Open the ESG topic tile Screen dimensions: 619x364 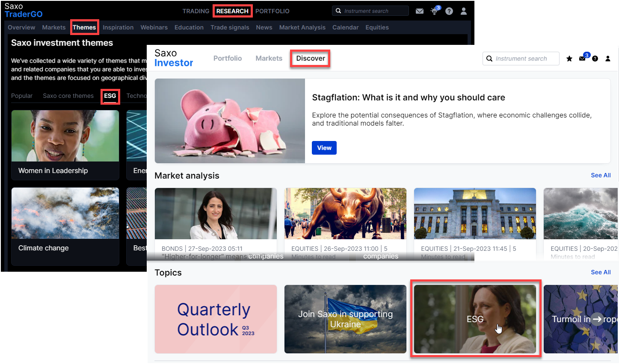click(x=475, y=319)
